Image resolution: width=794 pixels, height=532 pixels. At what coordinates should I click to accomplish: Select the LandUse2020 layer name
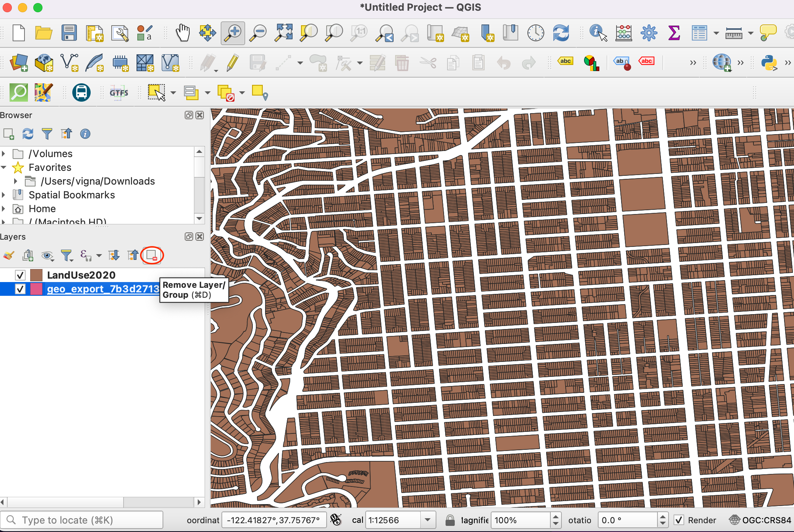tap(81, 275)
